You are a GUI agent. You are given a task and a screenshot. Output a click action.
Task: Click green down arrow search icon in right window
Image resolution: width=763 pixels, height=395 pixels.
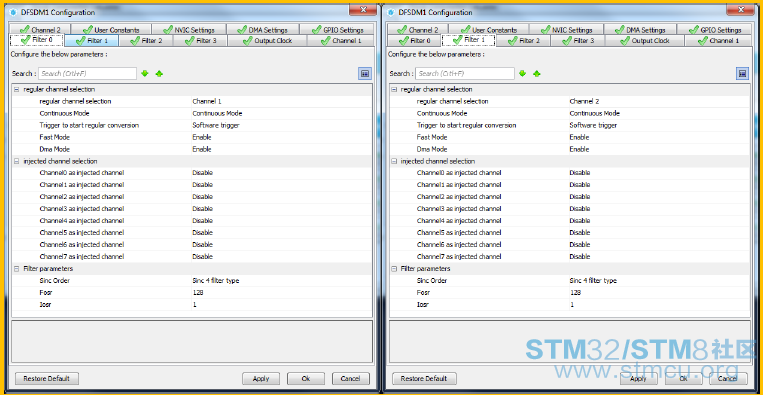pyautogui.click(x=522, y=73)
